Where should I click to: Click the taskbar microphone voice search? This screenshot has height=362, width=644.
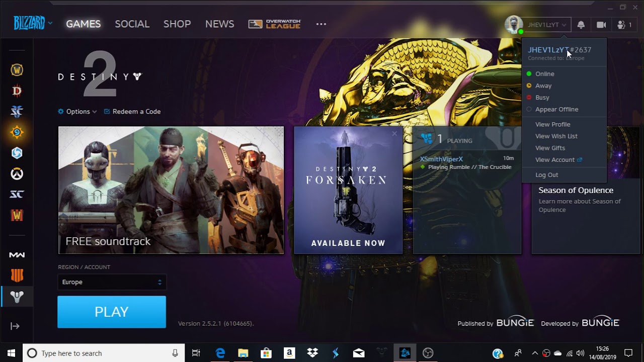point(175,353)
